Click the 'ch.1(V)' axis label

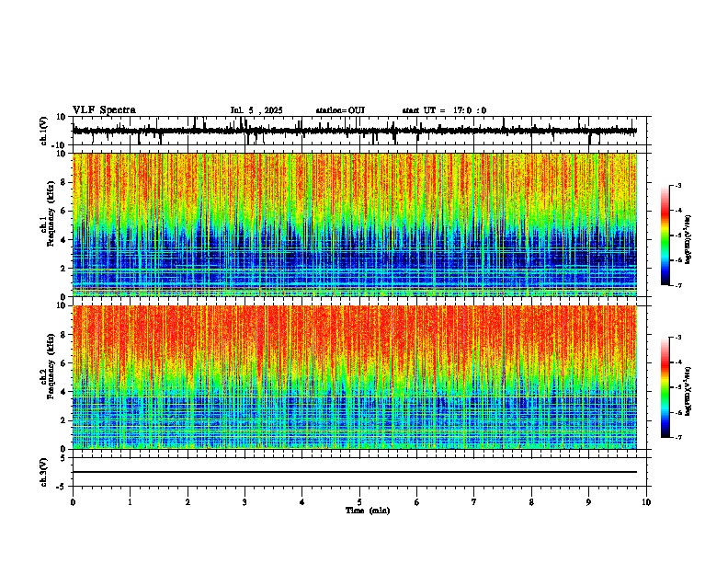[44, 131]
